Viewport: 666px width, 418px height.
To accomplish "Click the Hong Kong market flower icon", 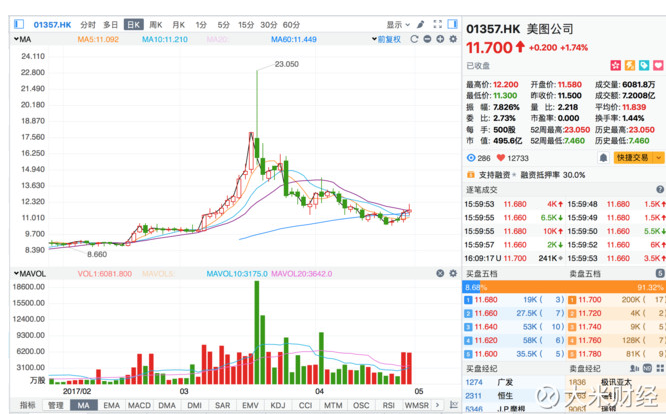I will click(615, 65).
